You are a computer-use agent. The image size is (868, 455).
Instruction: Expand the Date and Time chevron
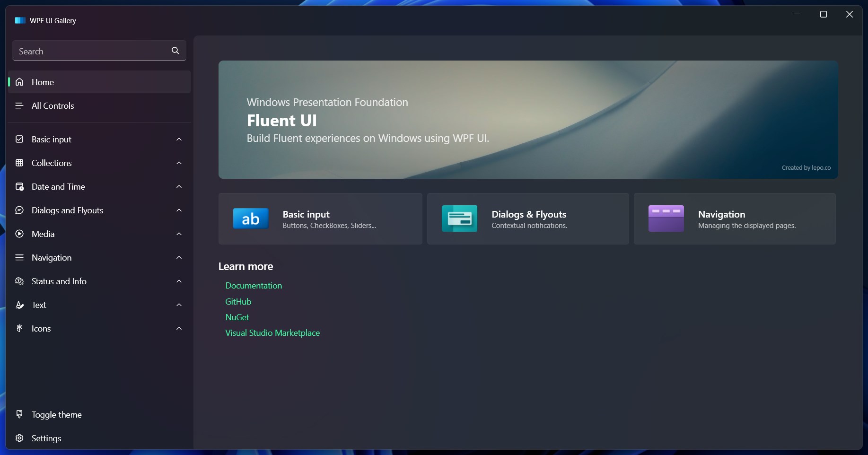pos(179,186)
